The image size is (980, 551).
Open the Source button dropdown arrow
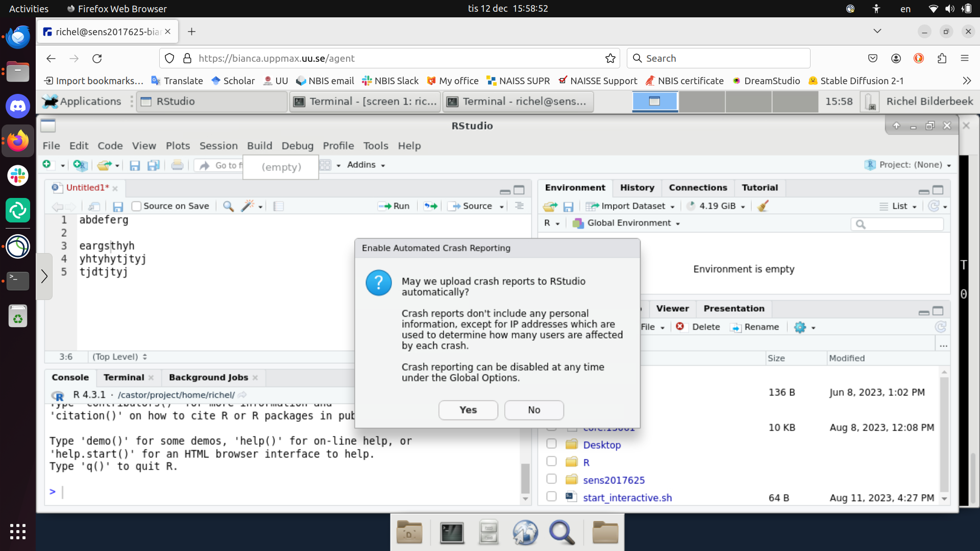tap(502, 207)
